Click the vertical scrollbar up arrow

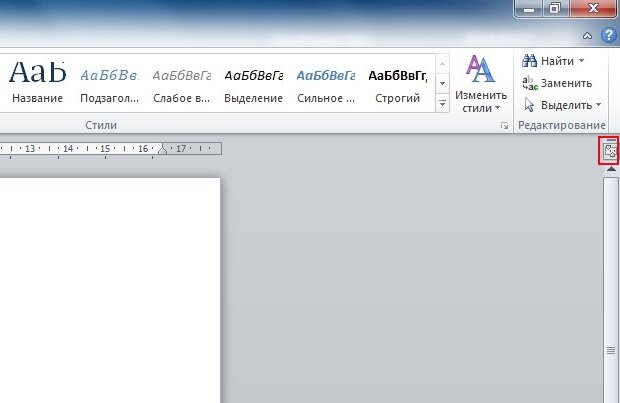pyautogui.click(x=611, y=169)
